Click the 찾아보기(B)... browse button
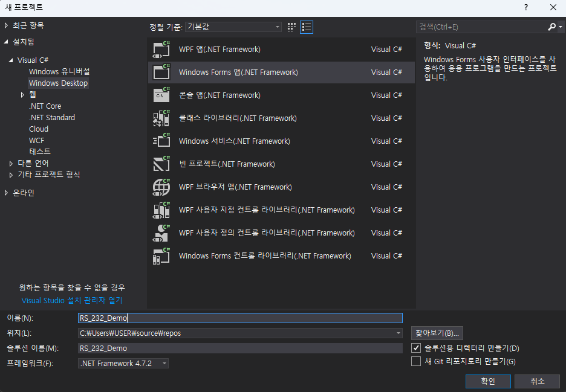The width and height of the screenshot is (566, 392). point(437,333)
